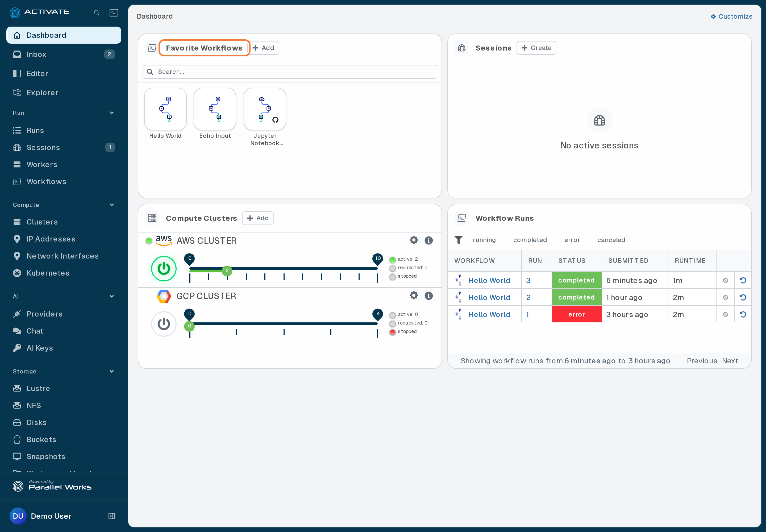Collapse the Storage section in sidebar
This screenshot has width=766, height=532.
click(112, 371)
